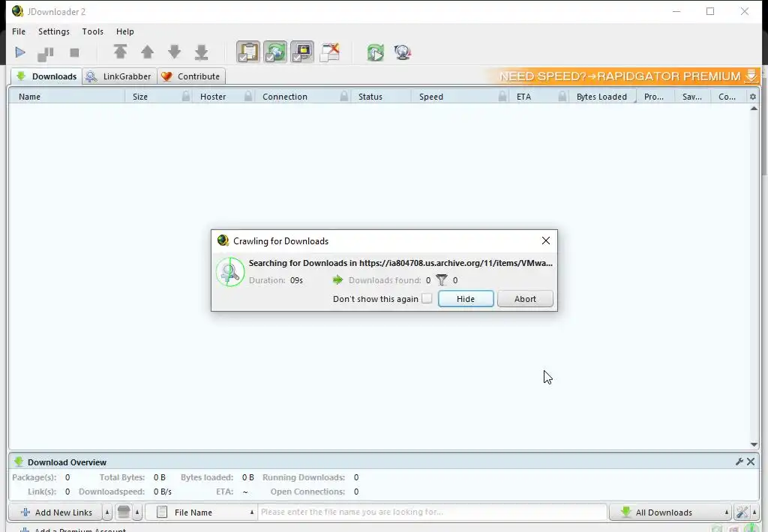This screenshot has height=532, width=768.
Task: Open the File Name search type dropdown
Action: [x=201, y=513]
